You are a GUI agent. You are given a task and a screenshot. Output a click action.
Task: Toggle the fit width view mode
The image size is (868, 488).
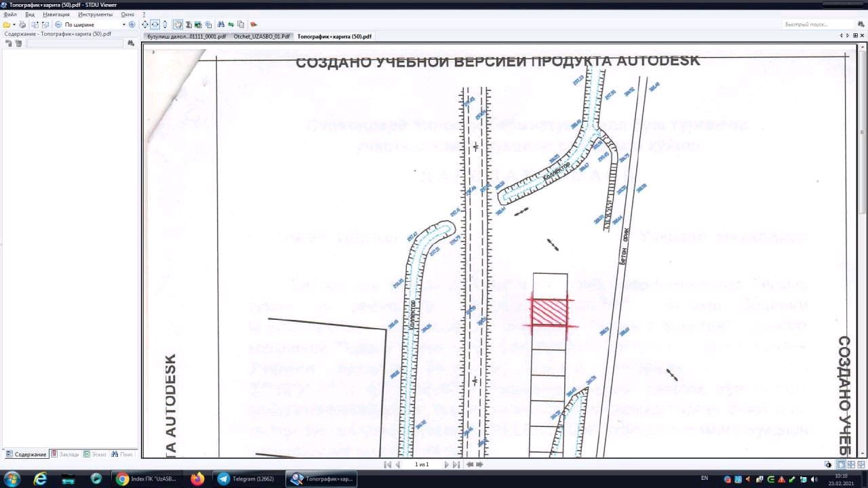coord(155,24)
